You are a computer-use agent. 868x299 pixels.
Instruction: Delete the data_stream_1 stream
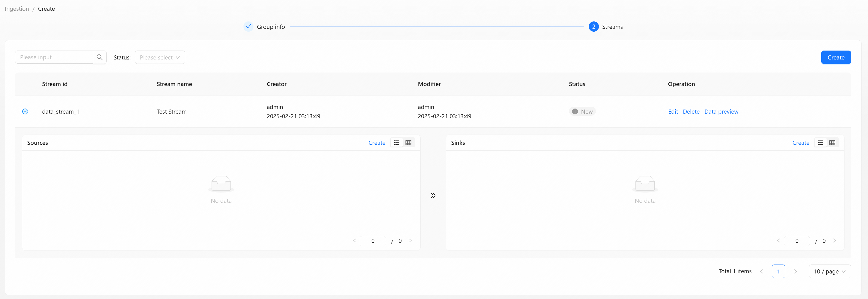pos(691,111)
